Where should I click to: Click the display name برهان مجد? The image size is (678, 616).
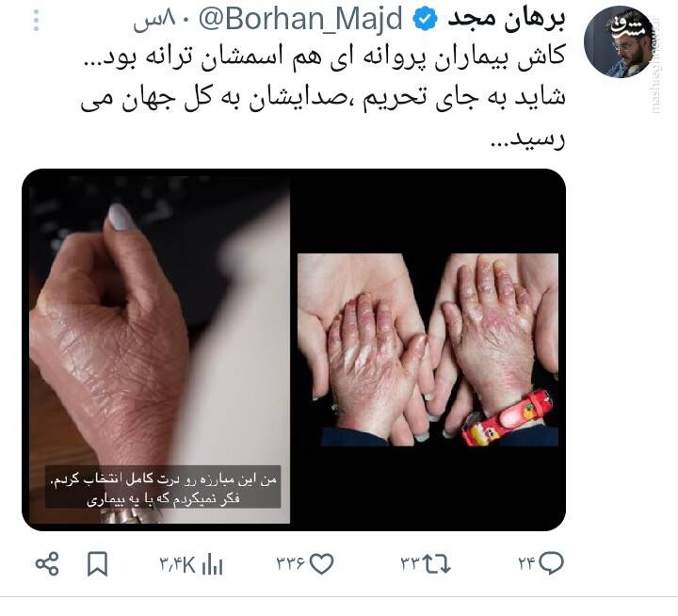[506, 20]
